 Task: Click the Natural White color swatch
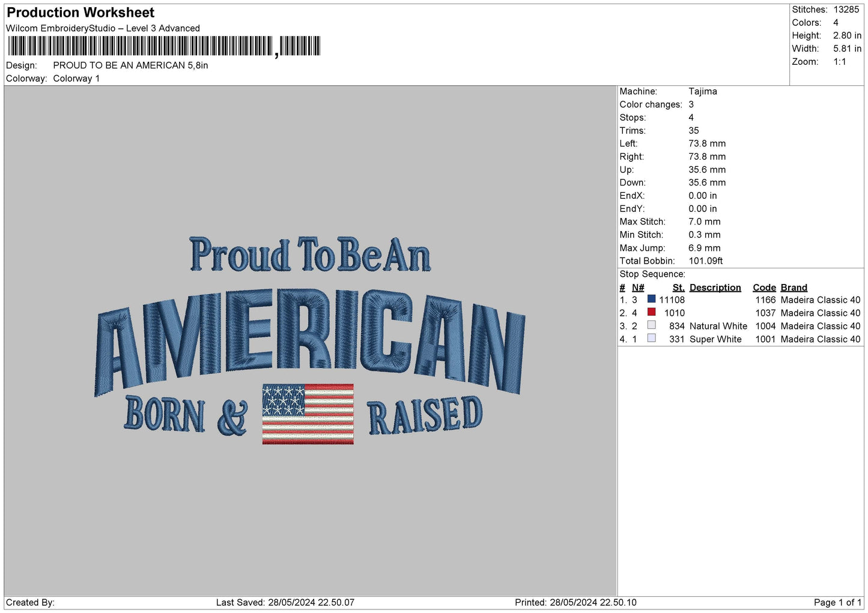tap(651, 325)
